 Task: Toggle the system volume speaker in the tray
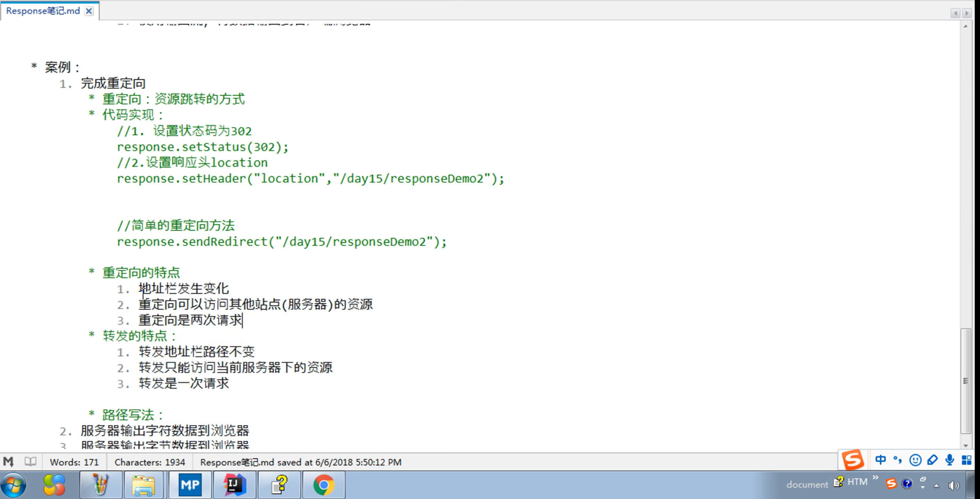(954, 484)
